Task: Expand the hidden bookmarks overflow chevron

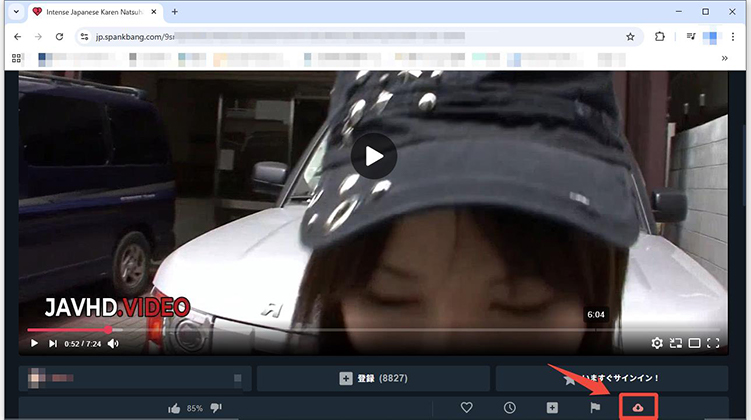Action: (724, 58)
